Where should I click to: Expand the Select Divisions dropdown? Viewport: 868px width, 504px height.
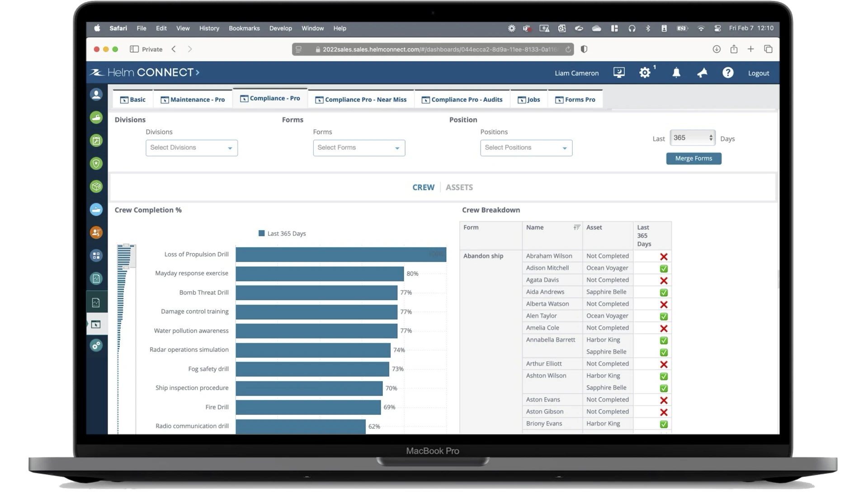pos(192,148)
